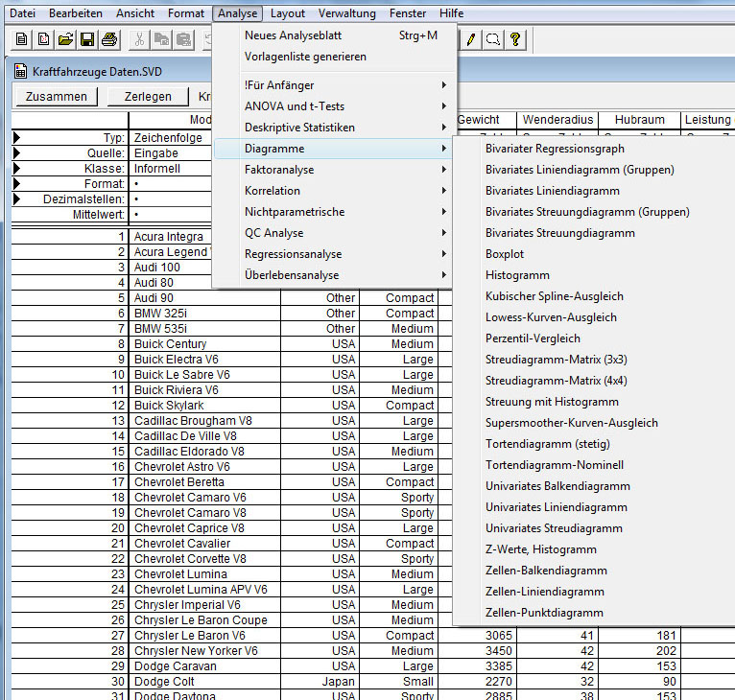Open the QC Analyse submenu
Image resolution: width=735 pixels, height=700 pixels.
pos(332,233)
